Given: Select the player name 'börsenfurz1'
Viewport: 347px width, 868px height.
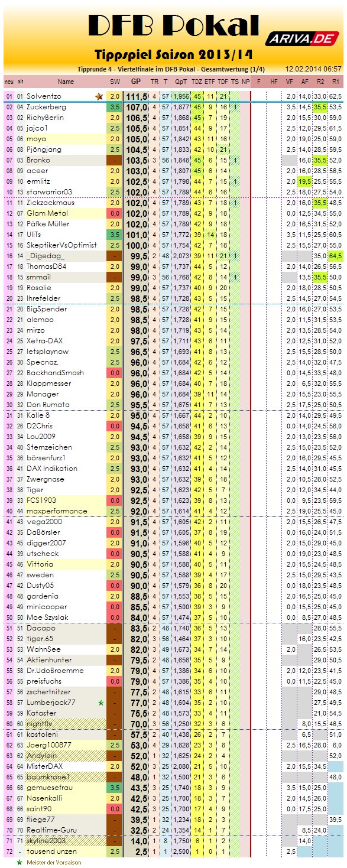Looking at the screenshot, I should (47, 458).
